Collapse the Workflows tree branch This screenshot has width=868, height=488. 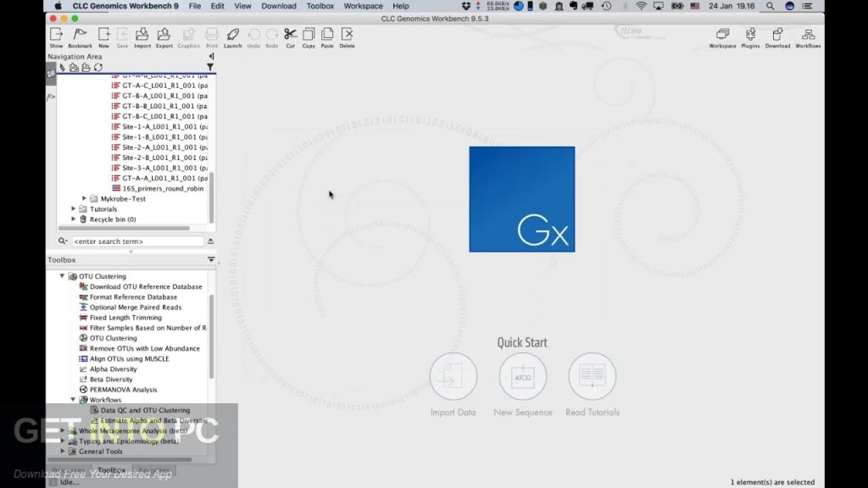coord(73,399)
